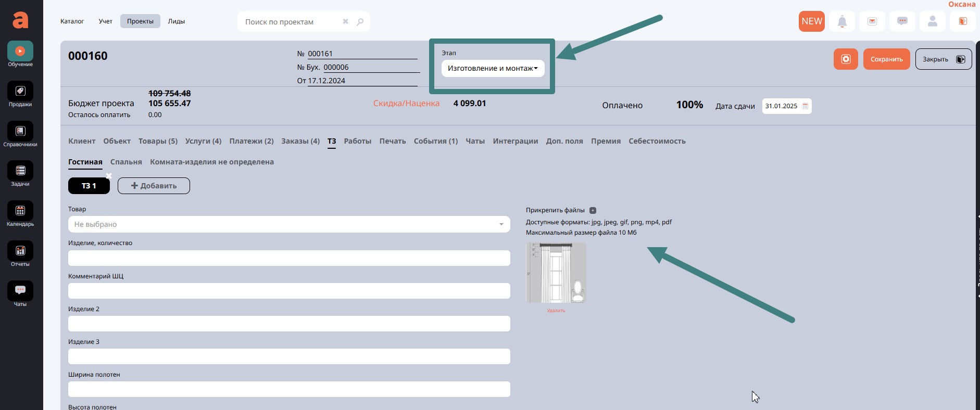Click the plus icon to attach files
The image size is (980, 410).
(x=593, y=211)
